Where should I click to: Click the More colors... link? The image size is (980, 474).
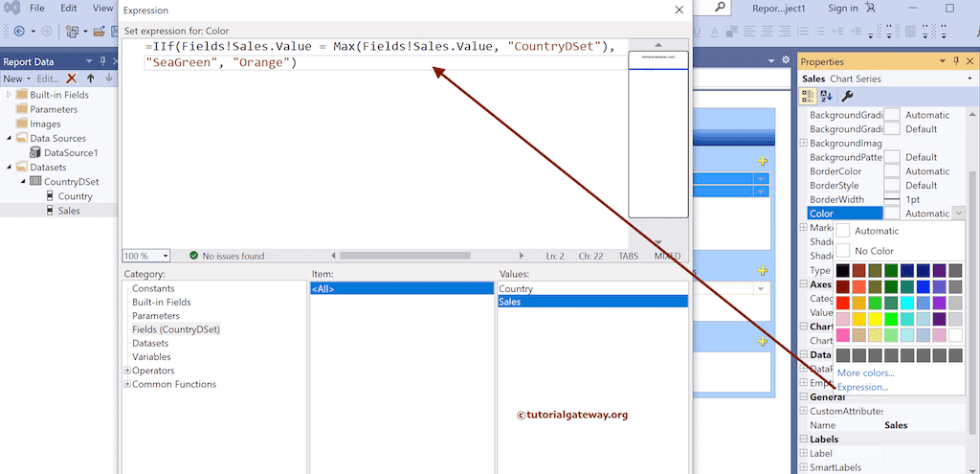point(865,373)
